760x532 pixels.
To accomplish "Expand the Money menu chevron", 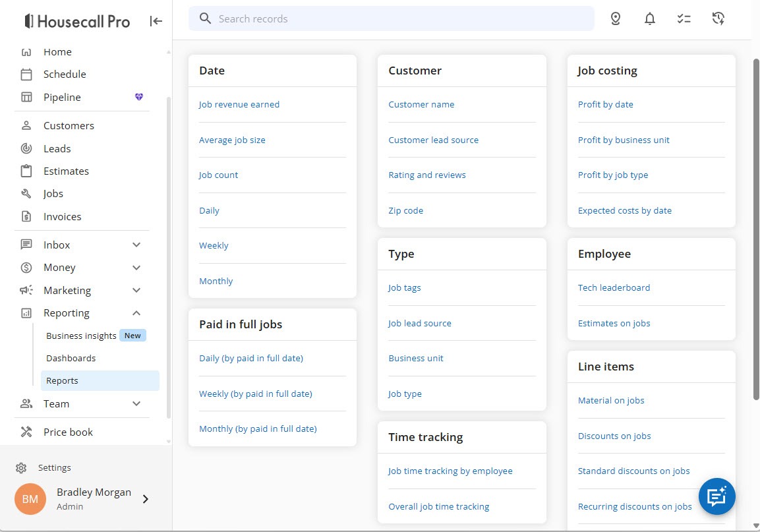I will pos(136,268).
